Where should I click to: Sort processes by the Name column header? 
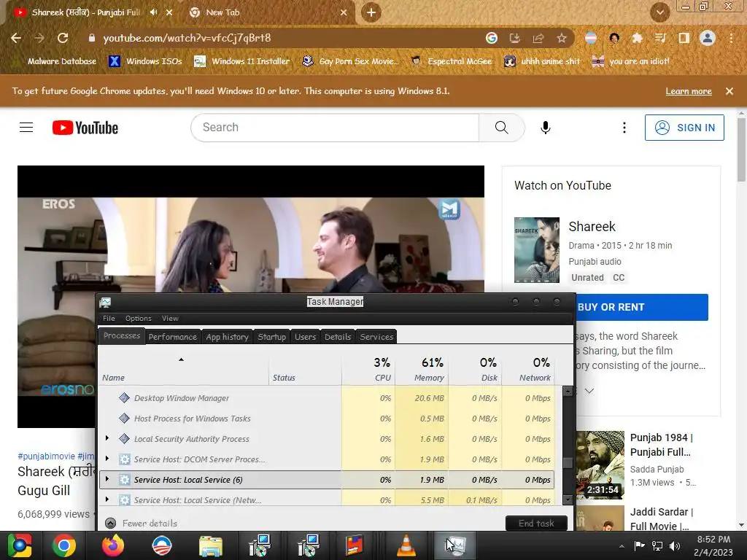183,370
